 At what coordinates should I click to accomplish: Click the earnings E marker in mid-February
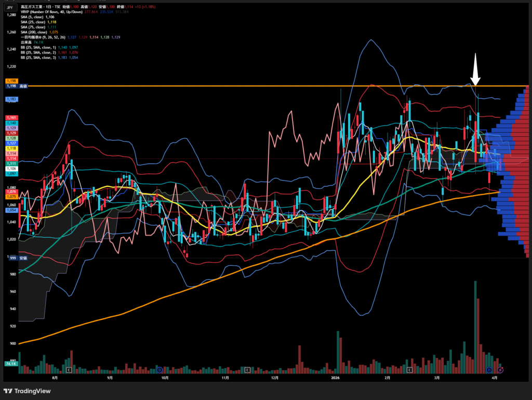(x=410, y=369)
